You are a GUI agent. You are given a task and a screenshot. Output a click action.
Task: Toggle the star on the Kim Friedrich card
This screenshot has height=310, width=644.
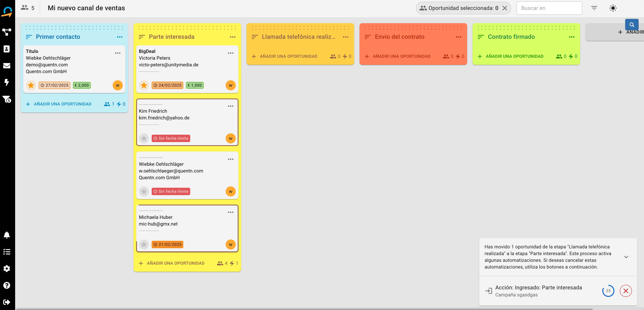coord(144,138)
